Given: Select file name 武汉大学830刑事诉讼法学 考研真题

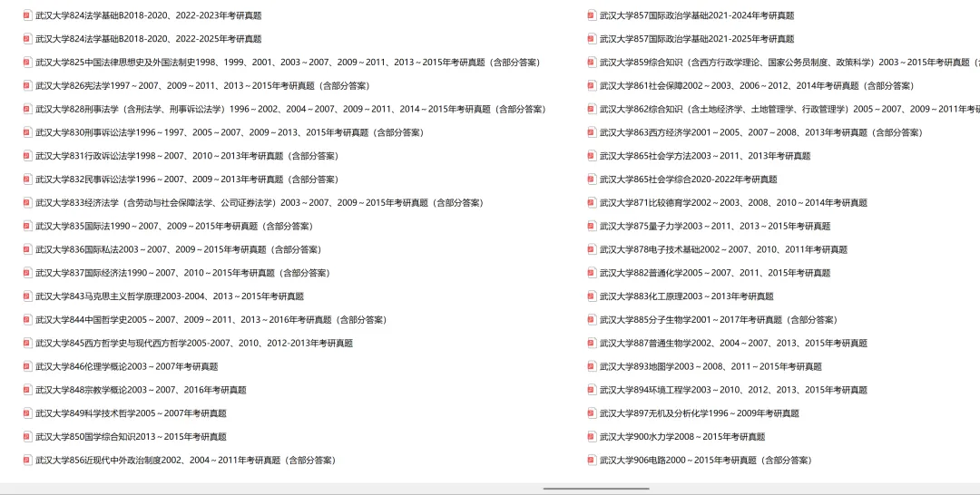Looking at the screenshot, I should coord(230,132).
